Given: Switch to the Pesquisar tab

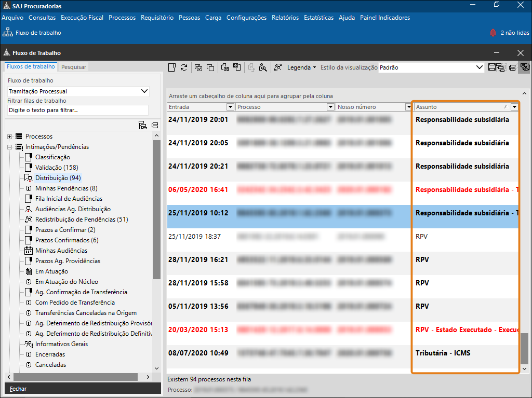Looking at the screenshot, I should 74,67.
